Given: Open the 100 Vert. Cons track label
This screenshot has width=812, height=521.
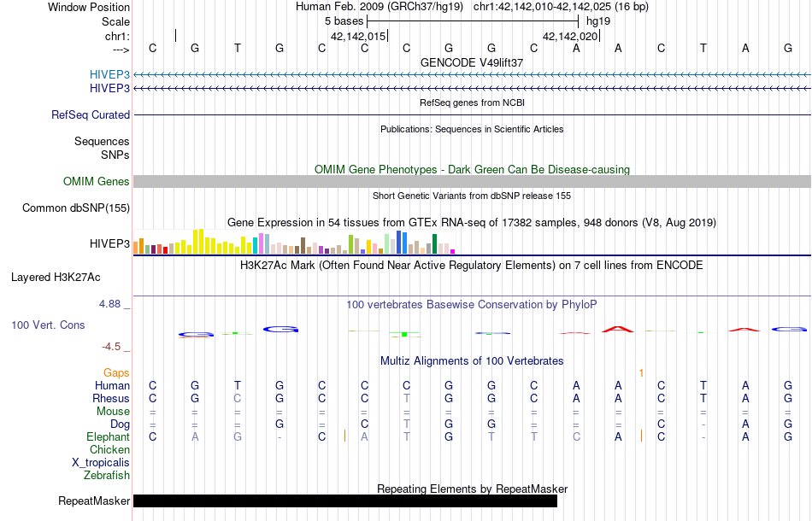Looking at the screenshot, I should (48, 325).
